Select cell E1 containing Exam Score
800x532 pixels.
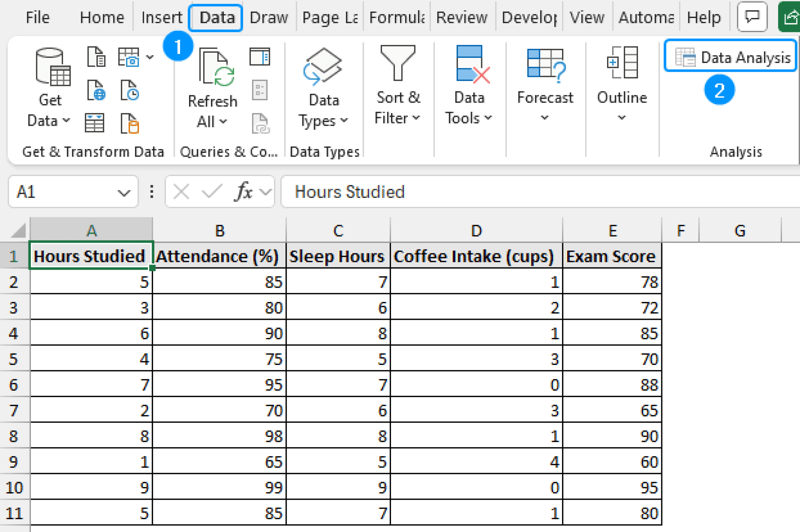coord(611,256)
